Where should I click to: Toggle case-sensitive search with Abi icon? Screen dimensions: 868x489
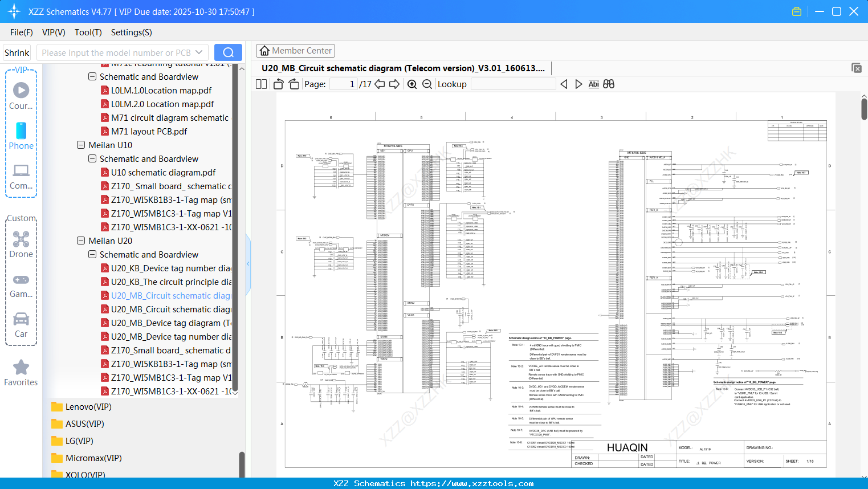[593, 84]
